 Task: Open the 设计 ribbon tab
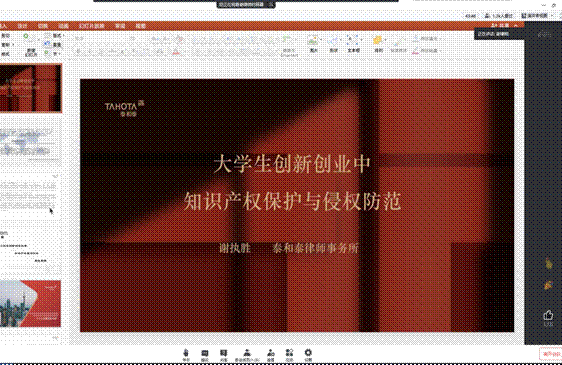(x=22, y=26)
